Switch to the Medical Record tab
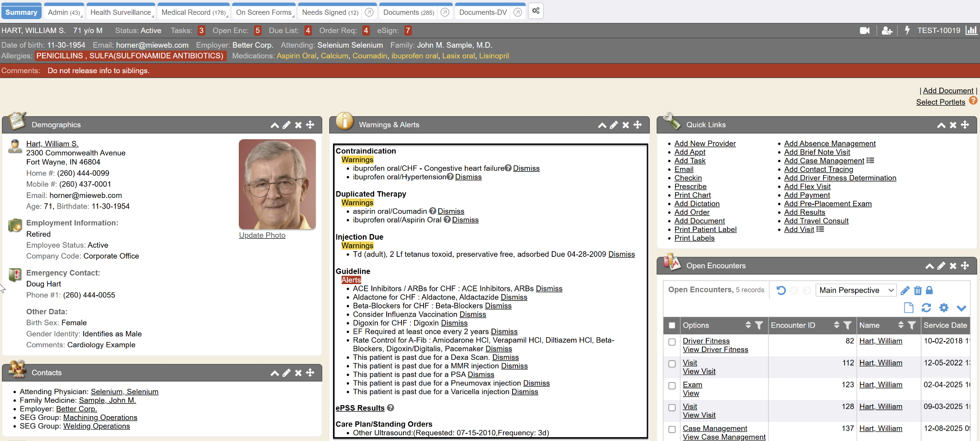The image size is (980, 441). tap(193, 12)
